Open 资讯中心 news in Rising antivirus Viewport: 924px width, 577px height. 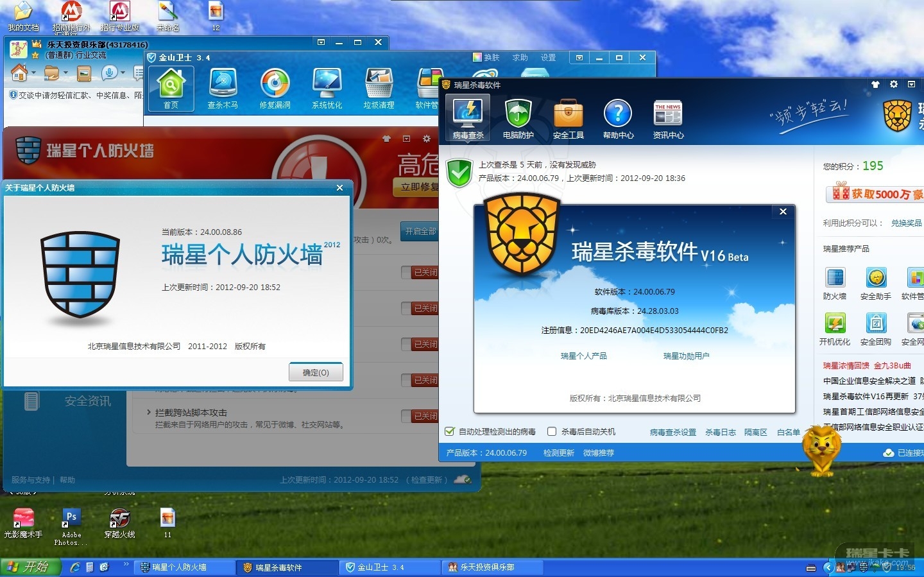pos(668,119)
